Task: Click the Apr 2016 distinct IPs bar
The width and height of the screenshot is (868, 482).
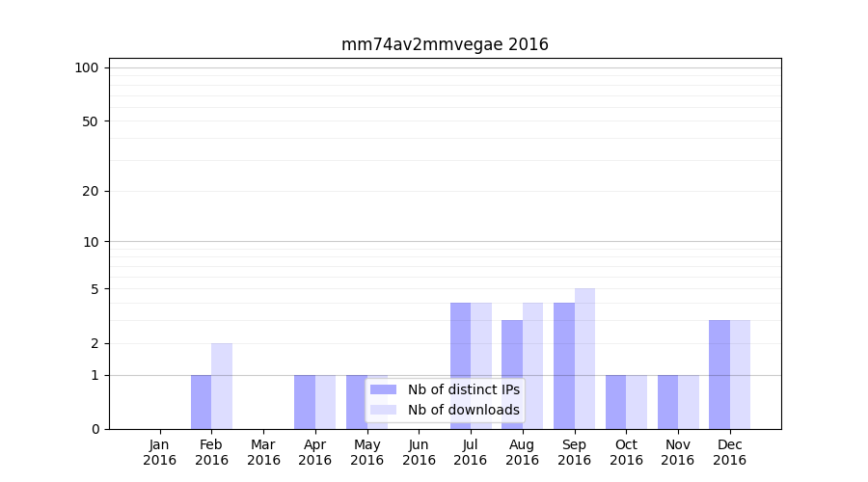Action: point(305,402)
